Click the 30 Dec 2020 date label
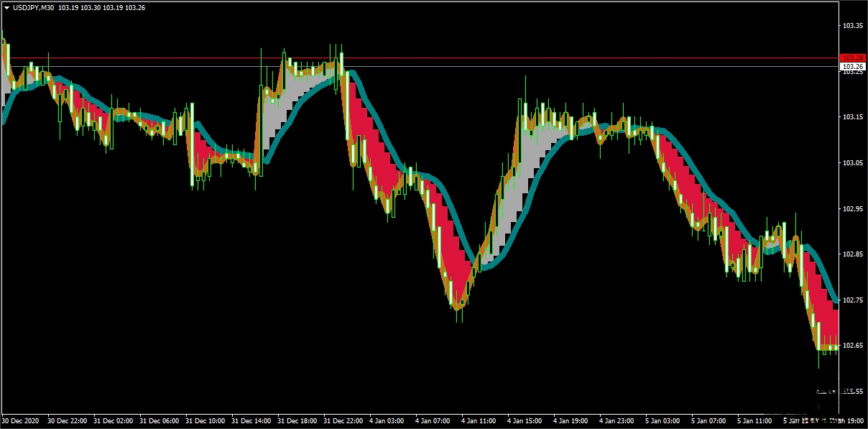868x429 pixels. [21, 420]
